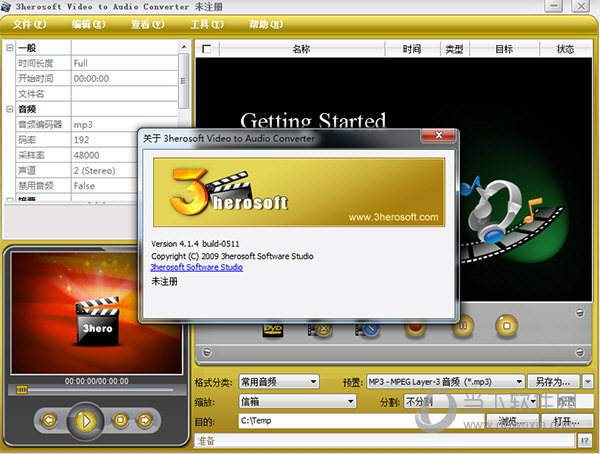The height and width of the screenshot is (454, 600).
Task: Start conversion with the red record button
Action: (416, 327)
